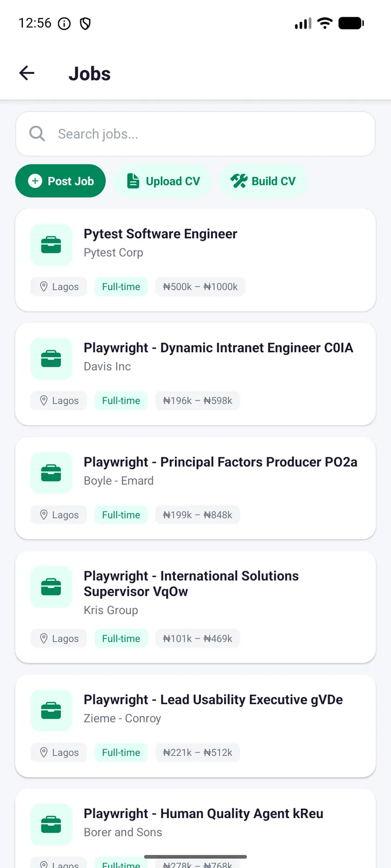The height and width of the screenshot is (868, 391).
Task: Tap briefcase icon beside Zieme - Conroy job
Action: pyautogui.click(x=51, y=711)
